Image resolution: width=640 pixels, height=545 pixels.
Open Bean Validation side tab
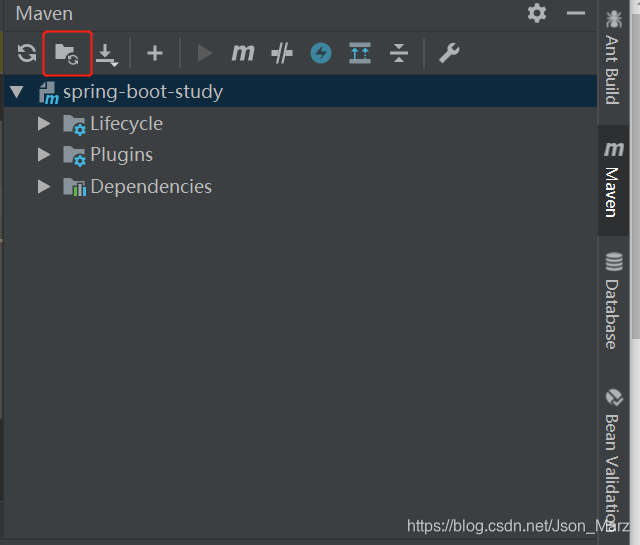point(613,459)
